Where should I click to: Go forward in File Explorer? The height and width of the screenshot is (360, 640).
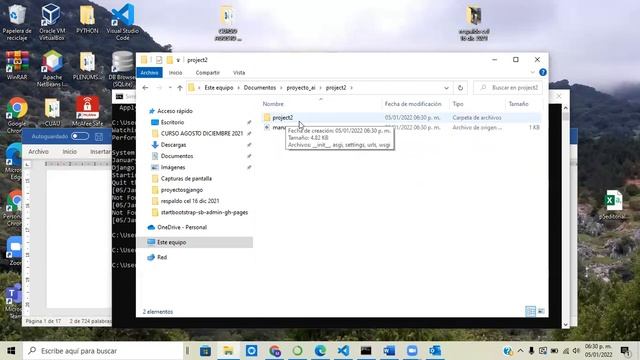(x=159, y=88)
